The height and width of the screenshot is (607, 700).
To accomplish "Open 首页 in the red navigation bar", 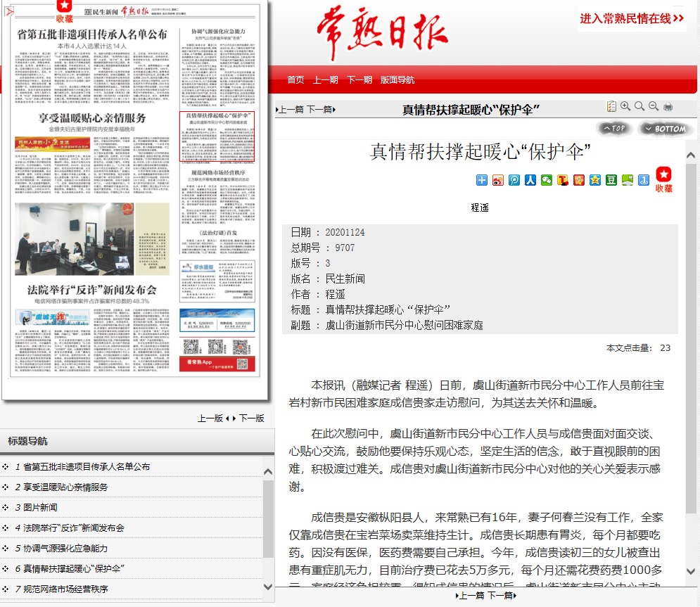I will click(x=295, y=80).
